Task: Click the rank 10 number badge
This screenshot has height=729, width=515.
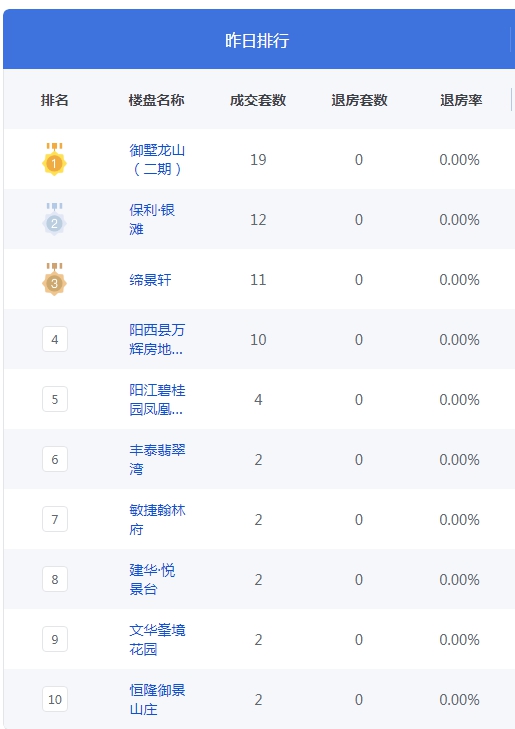Action: pyautogui.click(x=55, y=699)
